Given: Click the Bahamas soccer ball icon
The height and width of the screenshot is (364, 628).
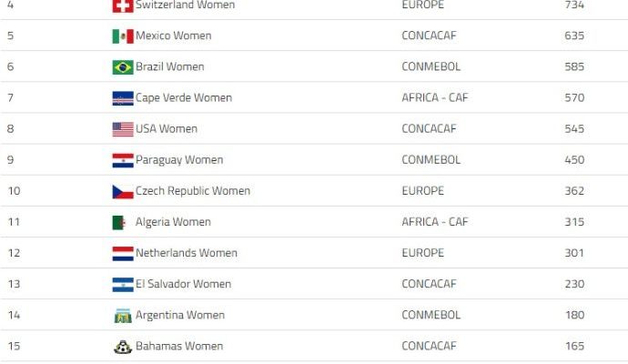Looking at the screenshot, I should [x=123, y=347].
